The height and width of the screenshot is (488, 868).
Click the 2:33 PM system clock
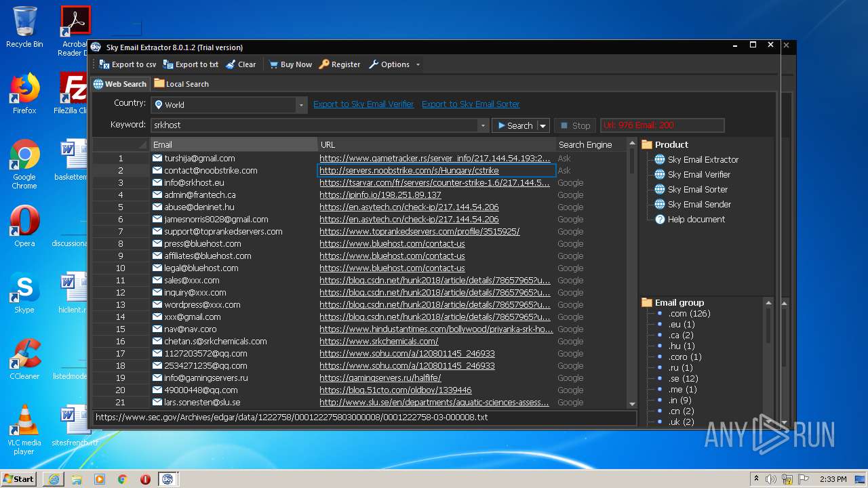click(832, 479)
